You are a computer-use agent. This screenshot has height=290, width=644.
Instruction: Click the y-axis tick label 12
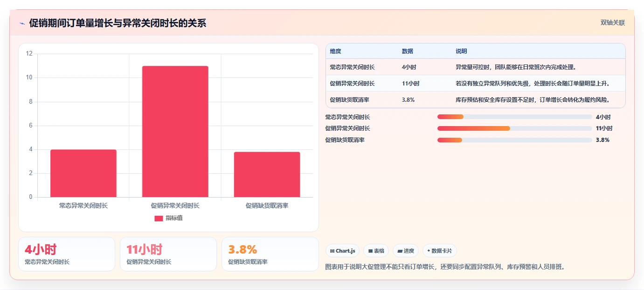[29, 54]
